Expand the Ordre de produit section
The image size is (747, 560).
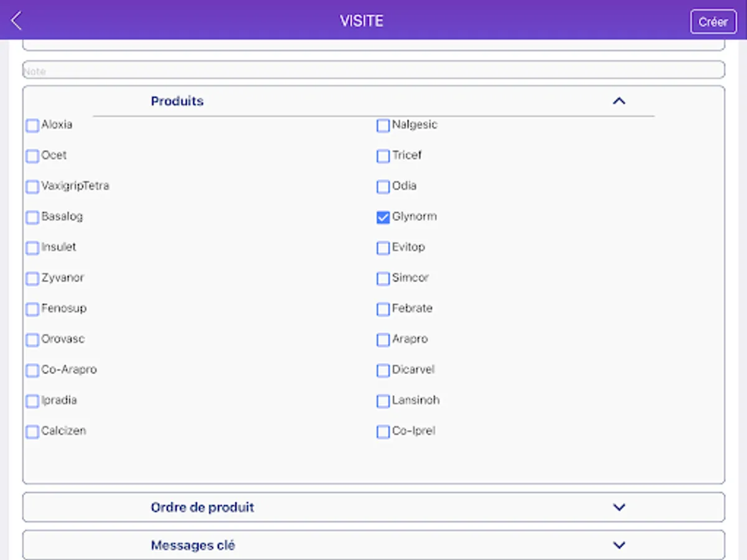(x=618, y=507)
